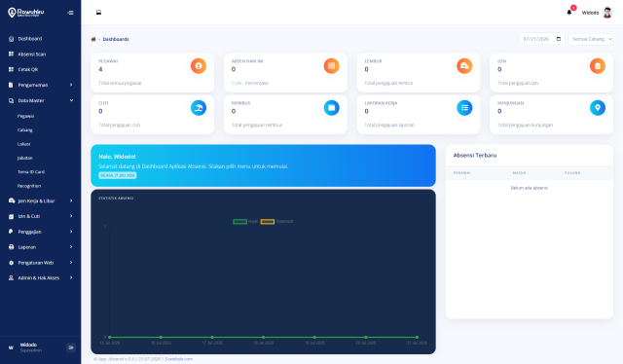Toggle the Hadir legend in chart
The image size is (623, 364).
point(245,221)
